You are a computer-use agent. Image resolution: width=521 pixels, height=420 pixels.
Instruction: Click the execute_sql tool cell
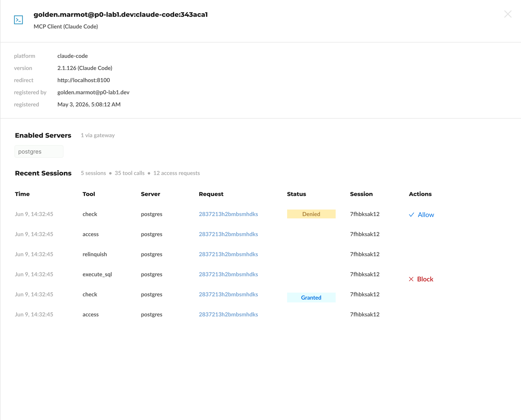click(x=97, y=274)
